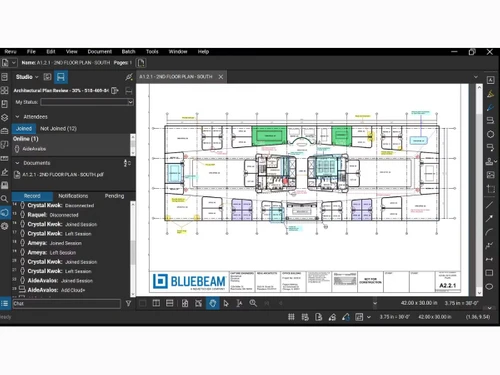Collapse the Documents section

tap(17, 163)
